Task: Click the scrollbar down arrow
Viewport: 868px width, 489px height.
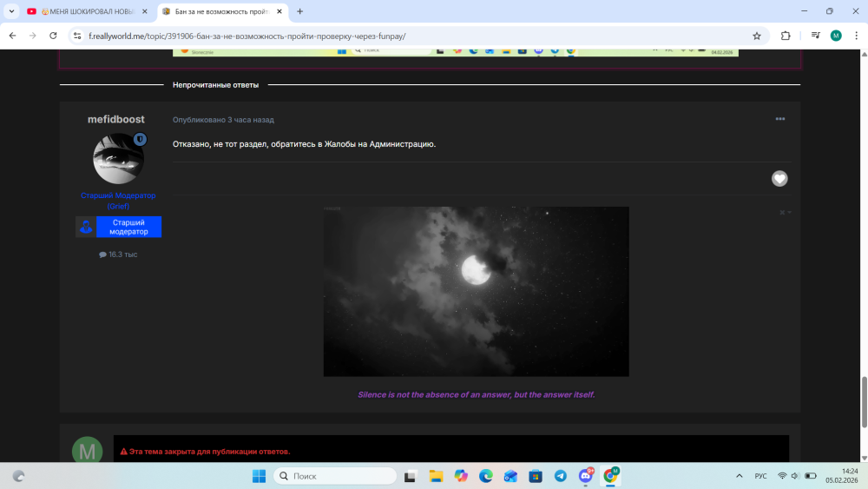Action: 865,458
